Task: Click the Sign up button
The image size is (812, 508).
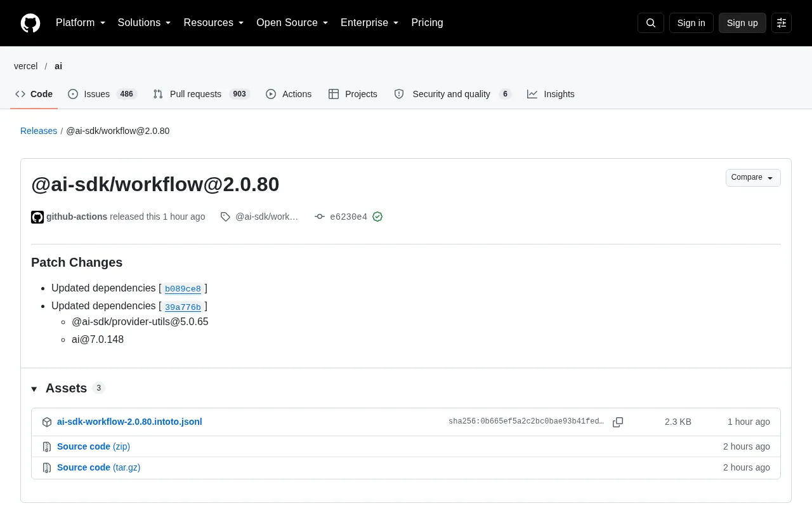Action: pyautogui.click(x=742, y=23)
